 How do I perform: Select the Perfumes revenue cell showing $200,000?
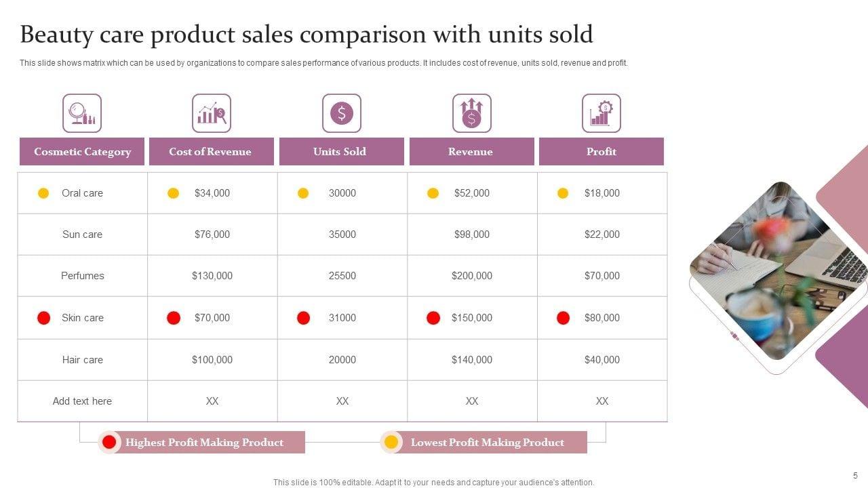[x=472, y=276]
